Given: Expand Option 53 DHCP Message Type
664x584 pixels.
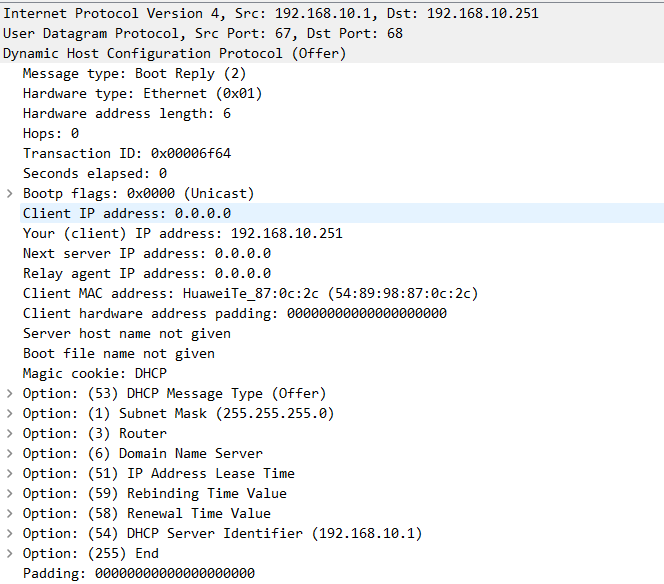Looking at the screenshot, I should coord(10,393).
